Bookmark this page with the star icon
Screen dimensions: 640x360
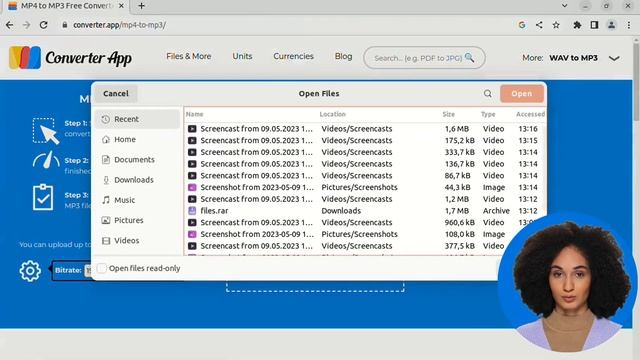pyautogui.click(x=556, y=25)
